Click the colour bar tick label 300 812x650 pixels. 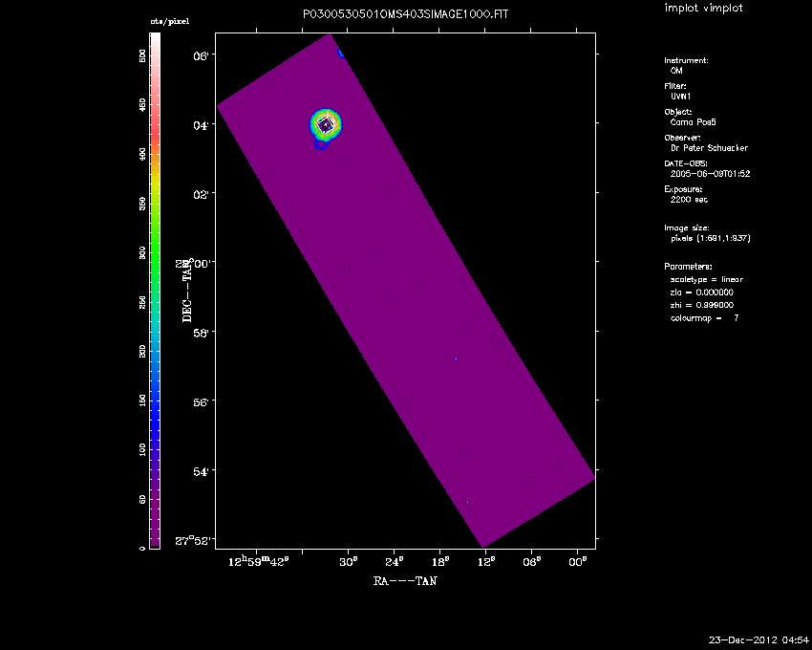[142, 253]
